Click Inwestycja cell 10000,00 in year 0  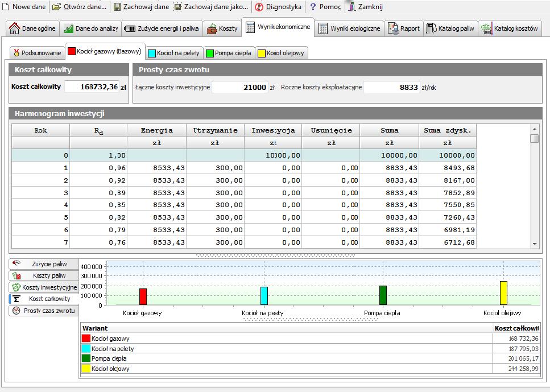(273, 155)
